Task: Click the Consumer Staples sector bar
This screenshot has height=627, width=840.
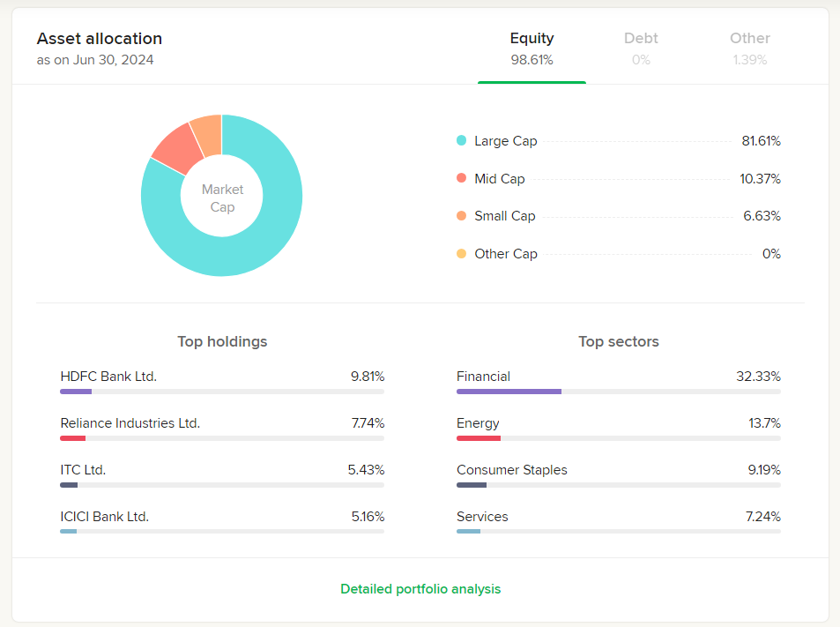Action: pos(618,485)
